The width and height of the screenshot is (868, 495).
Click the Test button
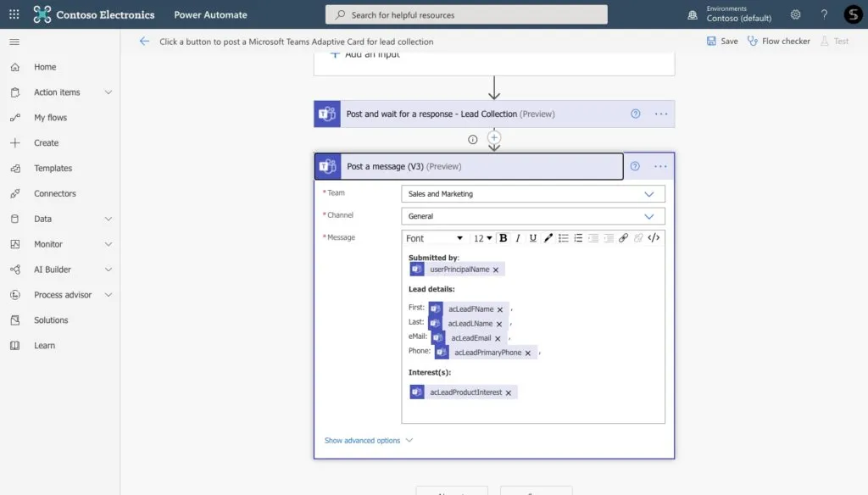pos(834,41)
